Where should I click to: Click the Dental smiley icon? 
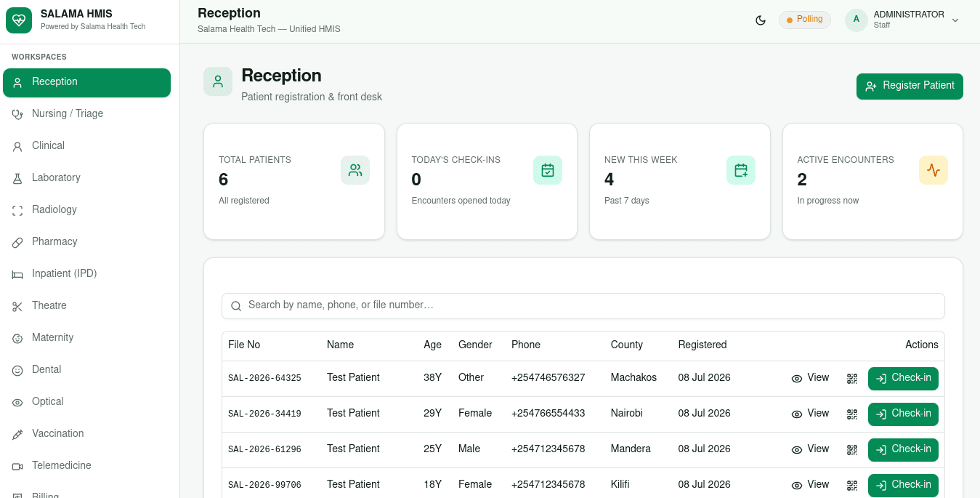pos(17,371)
